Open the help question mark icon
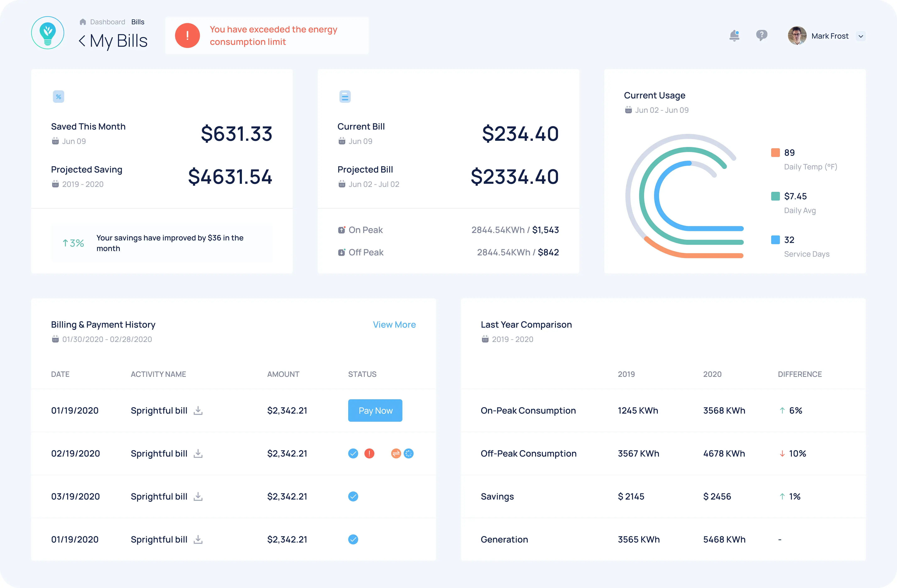The height and width of the screenshot is (588, 897). tap(762, 35)
